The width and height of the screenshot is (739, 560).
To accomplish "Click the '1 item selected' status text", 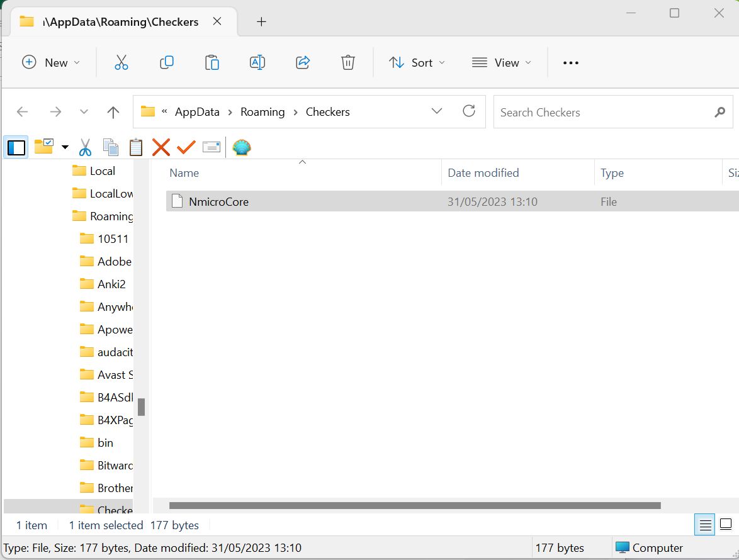I will [106, 525].
